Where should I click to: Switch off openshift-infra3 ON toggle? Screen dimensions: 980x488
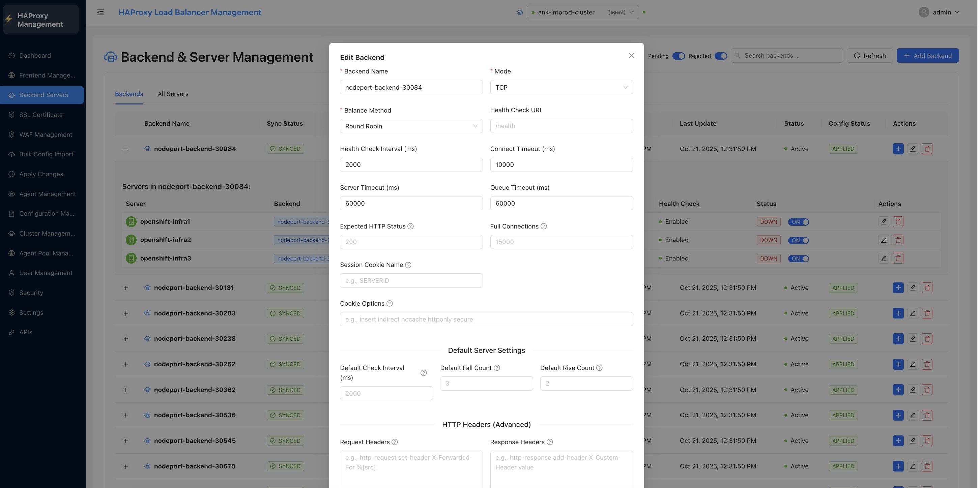pyautogui.click(x=798, y=258)
